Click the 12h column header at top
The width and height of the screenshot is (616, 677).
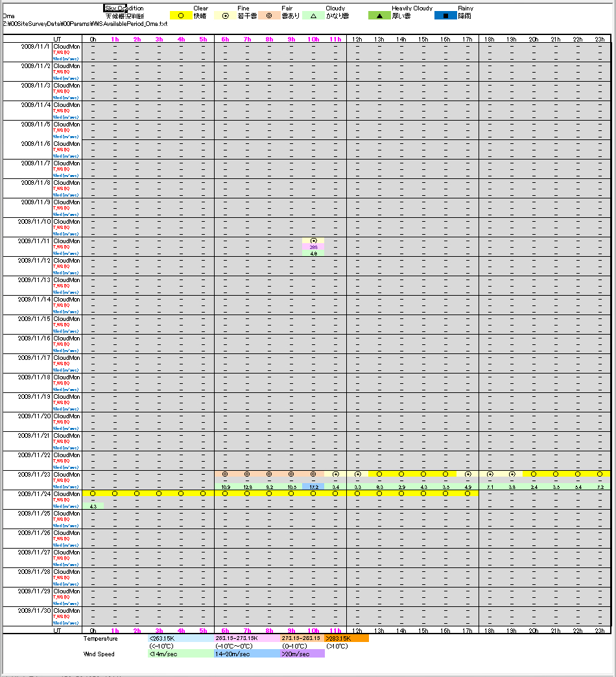pyautogui.click(x=357, y=40)
